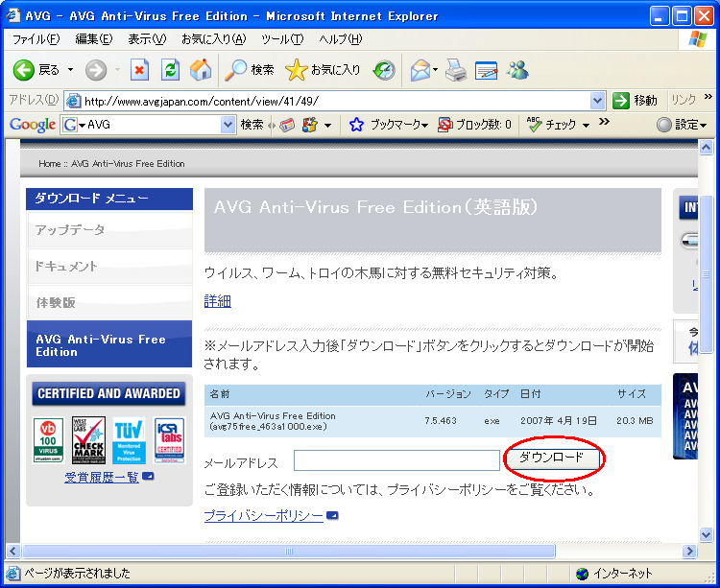Screen dimensions: 720x588
Task: Select アップデータ in download menu
Action: 109,229
